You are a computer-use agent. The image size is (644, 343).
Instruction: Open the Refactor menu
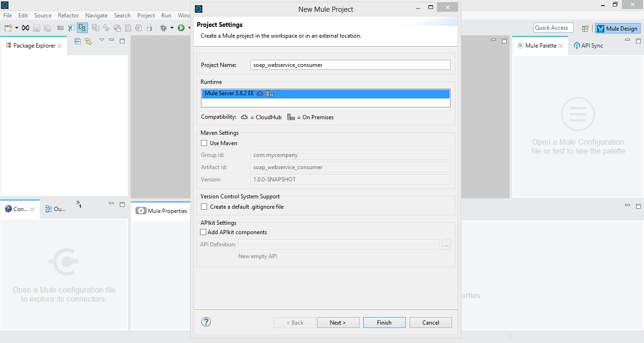tap(68, 16)
